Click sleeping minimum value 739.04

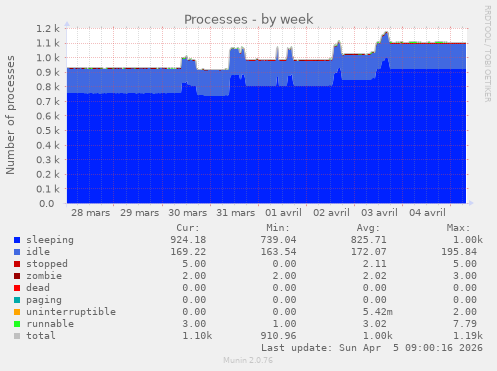coord(279,240)
